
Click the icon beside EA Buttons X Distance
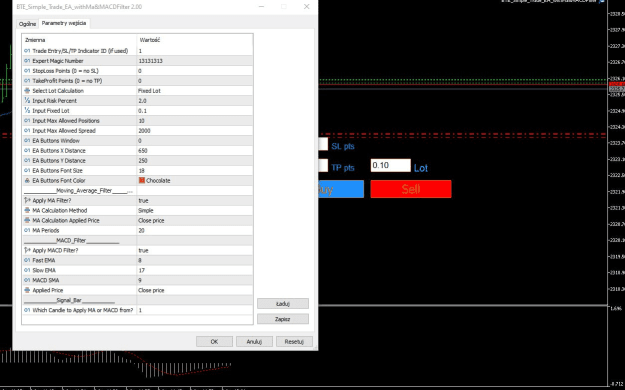pyautogui.click(x=27, y=150)
